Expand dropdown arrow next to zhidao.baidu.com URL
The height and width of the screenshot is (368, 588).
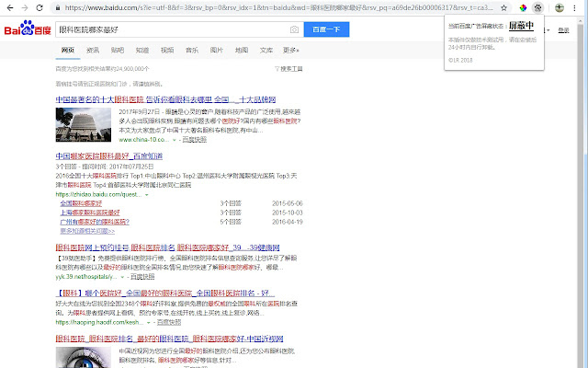(147, 194)
